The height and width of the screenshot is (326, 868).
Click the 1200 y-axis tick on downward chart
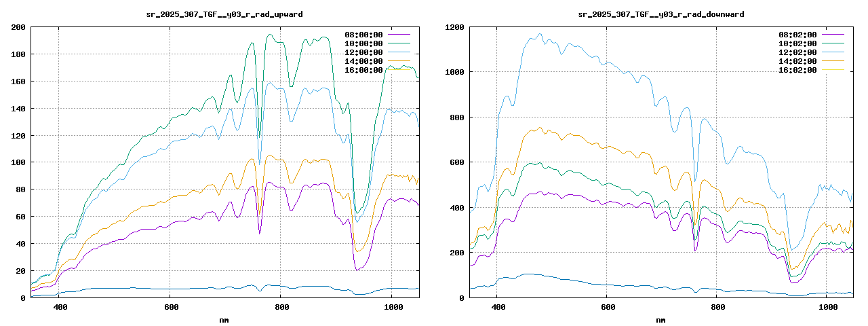tap(454, 27)
